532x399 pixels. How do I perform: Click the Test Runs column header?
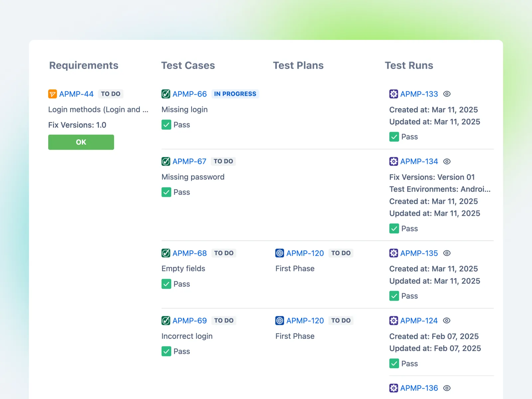pos(409,66)
